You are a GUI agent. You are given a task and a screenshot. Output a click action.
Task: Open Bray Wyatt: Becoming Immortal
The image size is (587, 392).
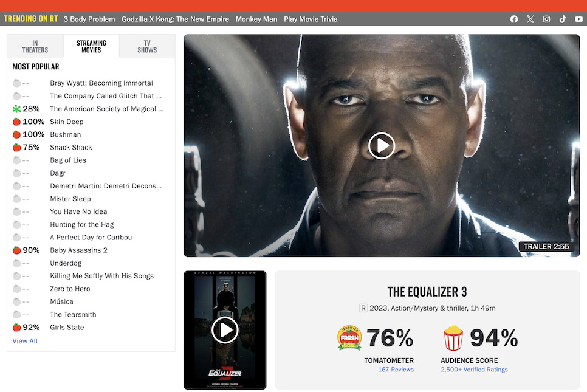click(101, 83)
